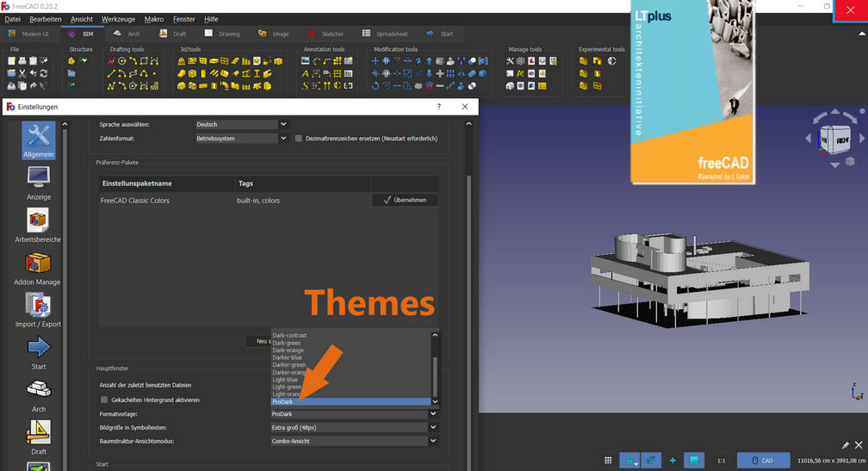868x471 pixels.
Task: Choose Dark-green from the theme list
Action: click(x=287, y=344)
